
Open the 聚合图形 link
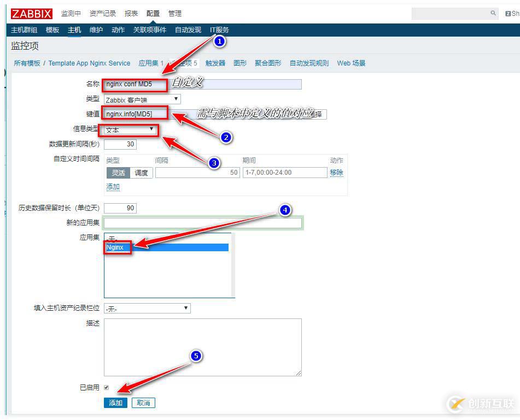point(268,63)
